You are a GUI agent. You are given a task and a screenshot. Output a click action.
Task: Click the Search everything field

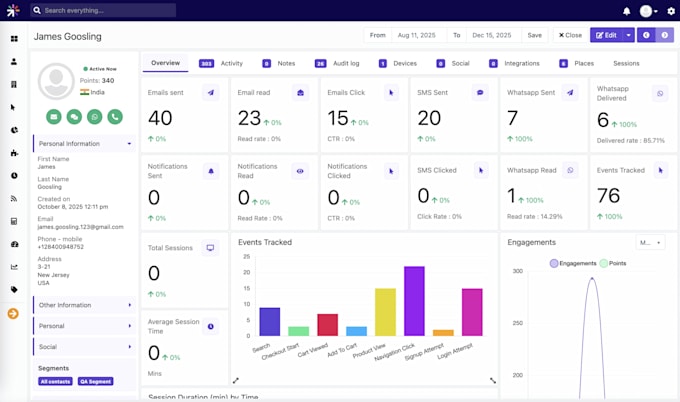pos(103,10)
